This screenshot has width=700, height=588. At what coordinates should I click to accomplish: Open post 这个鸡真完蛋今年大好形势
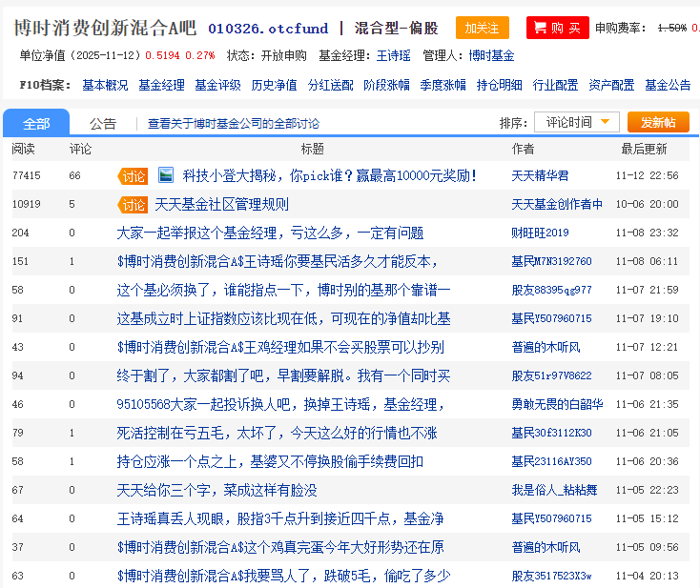280,546
